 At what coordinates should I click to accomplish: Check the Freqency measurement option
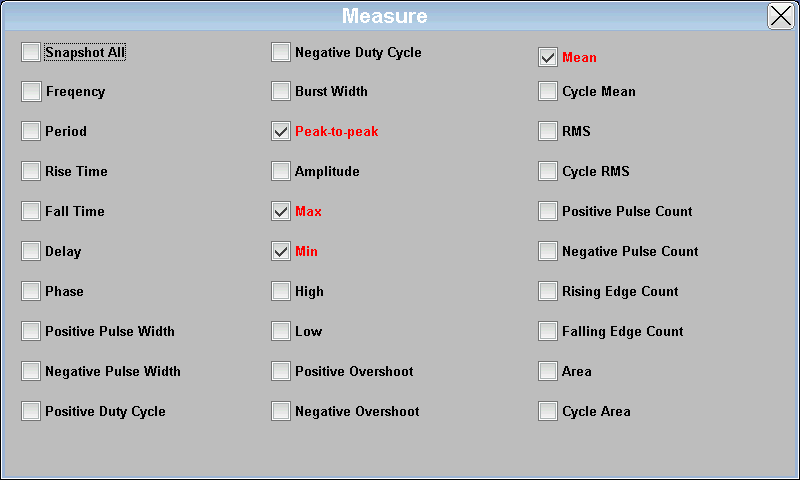click(31, 91)
